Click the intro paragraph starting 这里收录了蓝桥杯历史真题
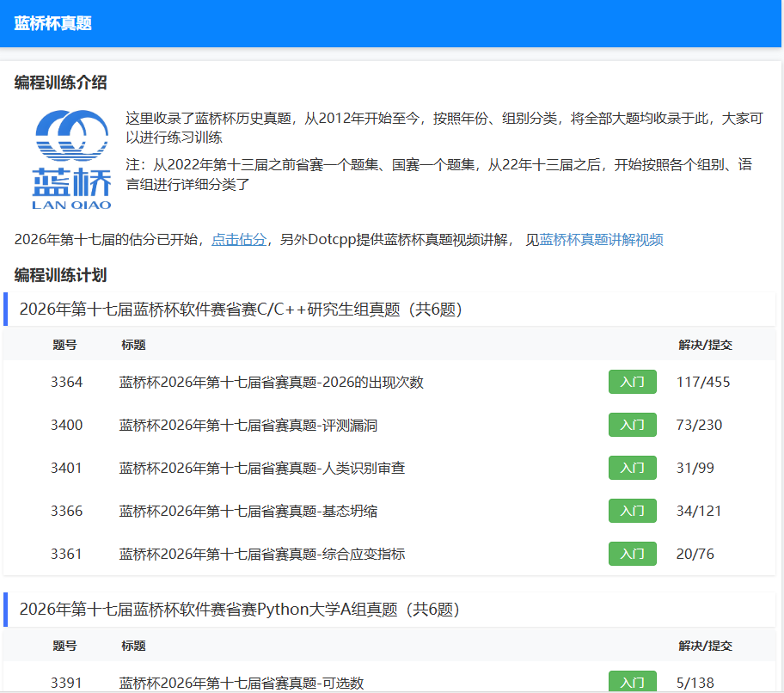784x693 pixels. point(444,127)
